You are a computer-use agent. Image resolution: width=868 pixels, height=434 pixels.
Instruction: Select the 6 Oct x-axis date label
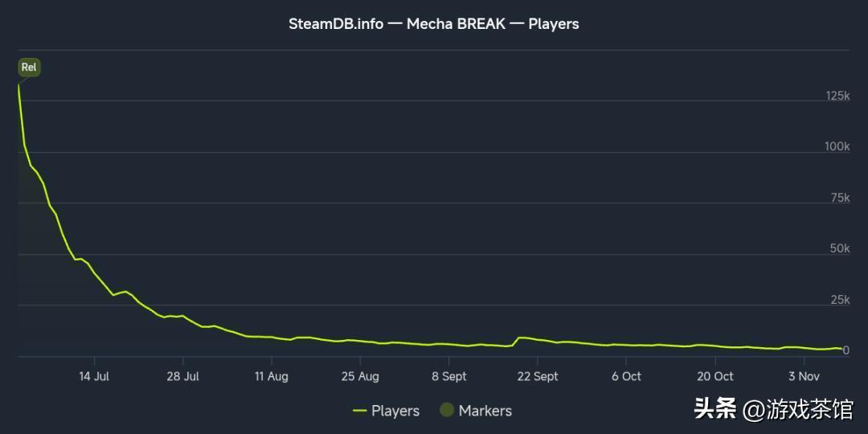[x=626, y=376]
